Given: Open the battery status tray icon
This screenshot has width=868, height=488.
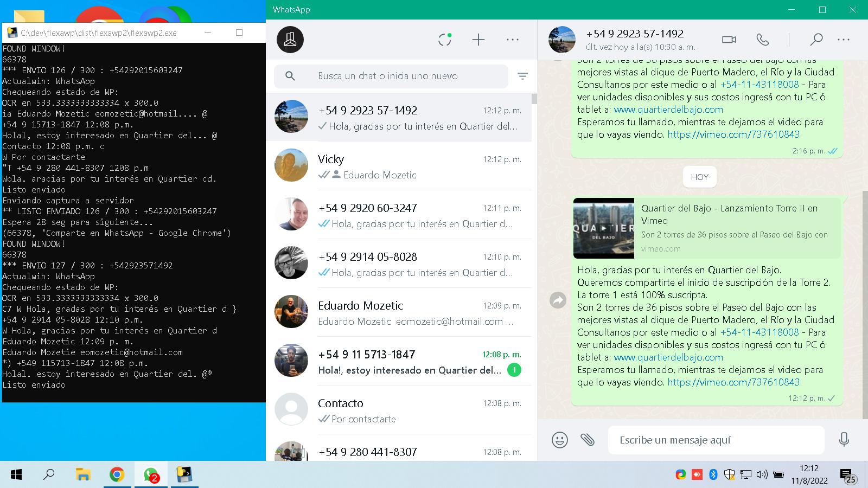Looking at the screenshot, I should tap(778, 475).
